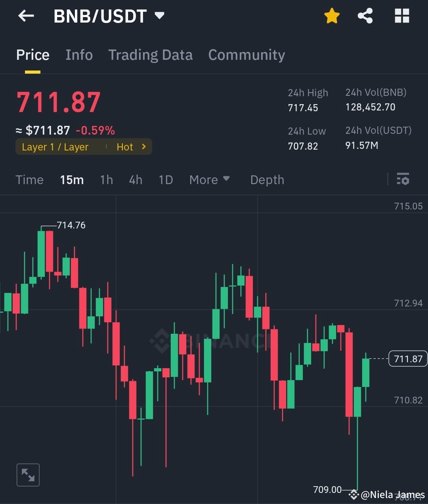Toggle the favorite star for BNB/USDT
Screen dimensions: 428x504
point(332,16)
